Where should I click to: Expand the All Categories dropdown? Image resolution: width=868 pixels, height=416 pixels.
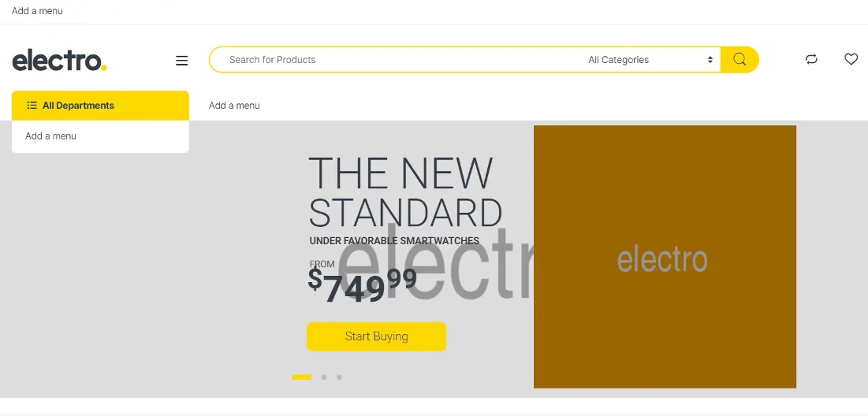coord(650,60)
